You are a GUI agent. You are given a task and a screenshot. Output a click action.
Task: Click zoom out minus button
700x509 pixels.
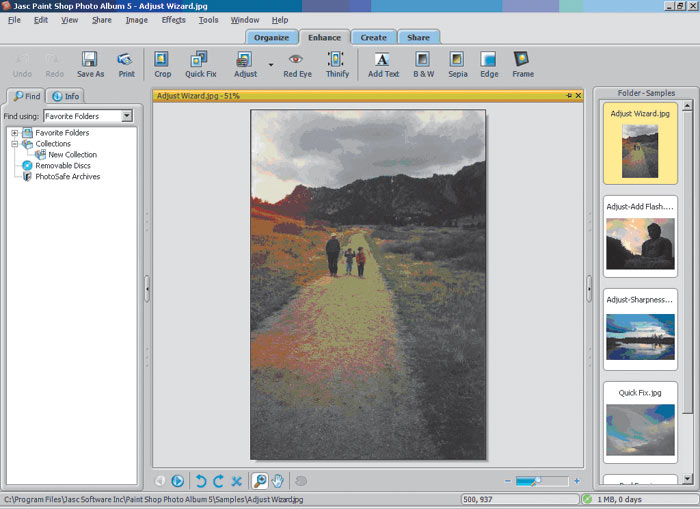pyautogui.click(x=508, y=481)
